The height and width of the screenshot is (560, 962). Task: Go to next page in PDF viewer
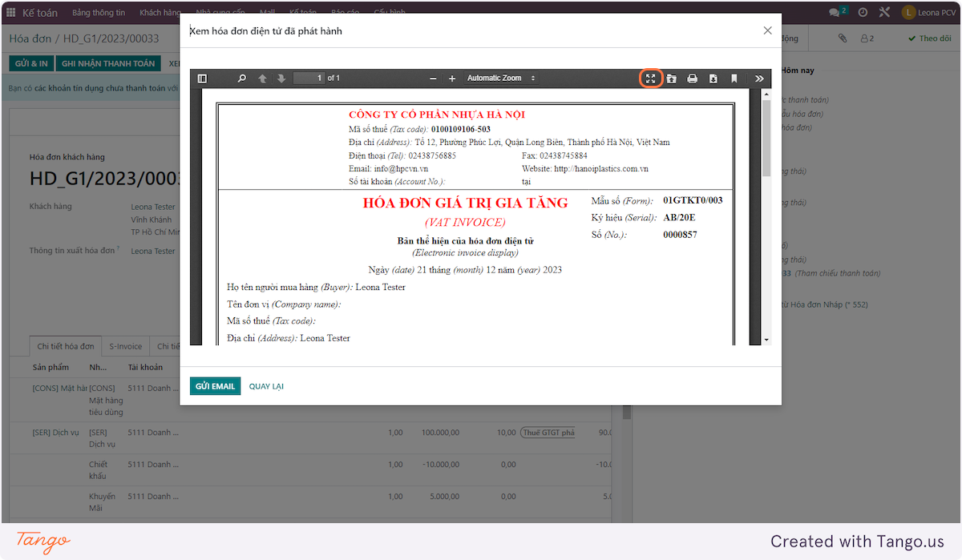click(281, 79)
